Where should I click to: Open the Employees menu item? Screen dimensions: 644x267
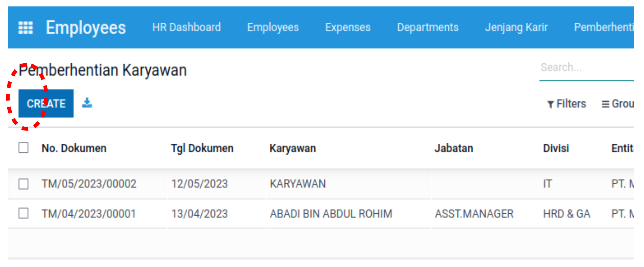coord(273,27)
